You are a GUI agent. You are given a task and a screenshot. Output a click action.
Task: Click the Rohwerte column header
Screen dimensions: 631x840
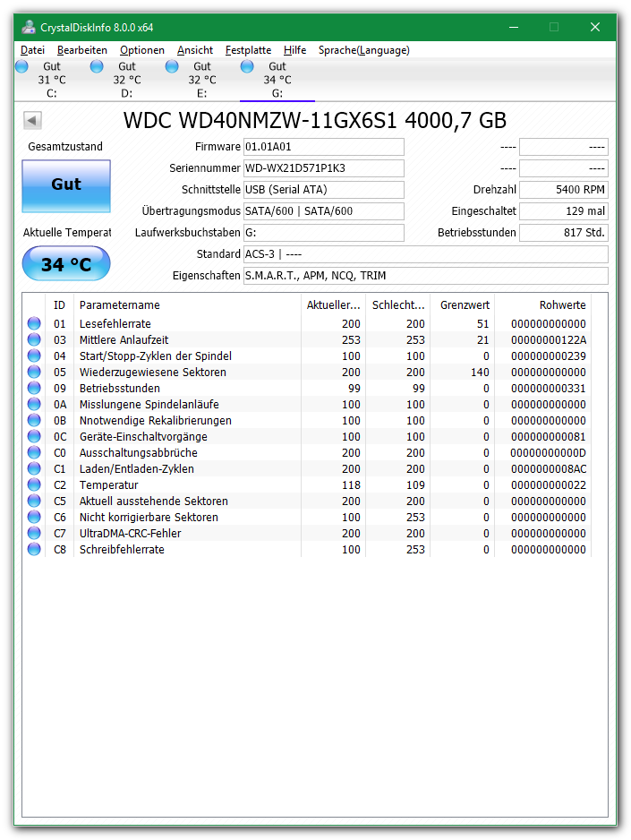point(542,304)
